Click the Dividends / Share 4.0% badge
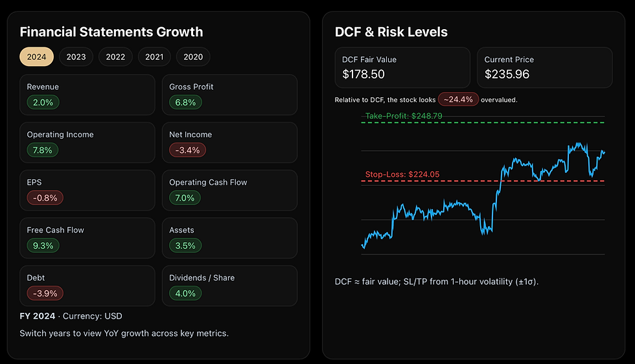Viewport: 635px width, 364px height. click(186, 293)
